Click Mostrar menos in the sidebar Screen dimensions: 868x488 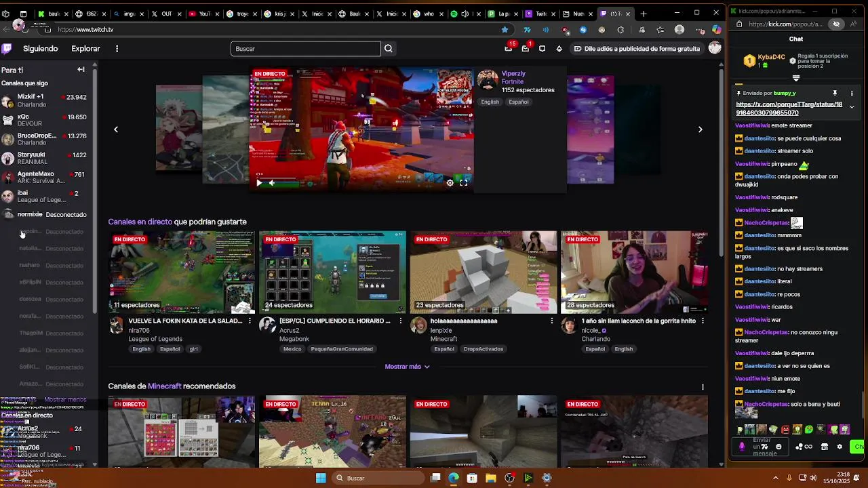click(x=65, y=400)
